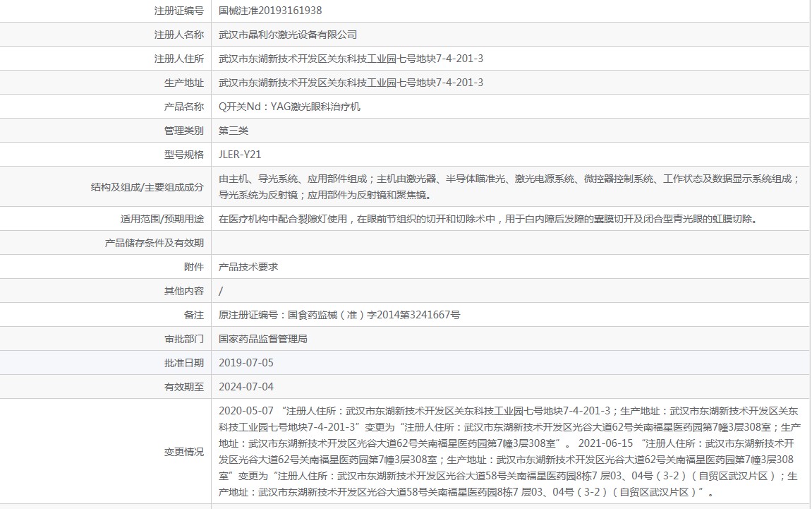Select the label 有效期至
Screen dimensions: 812x509
point(184,387)
